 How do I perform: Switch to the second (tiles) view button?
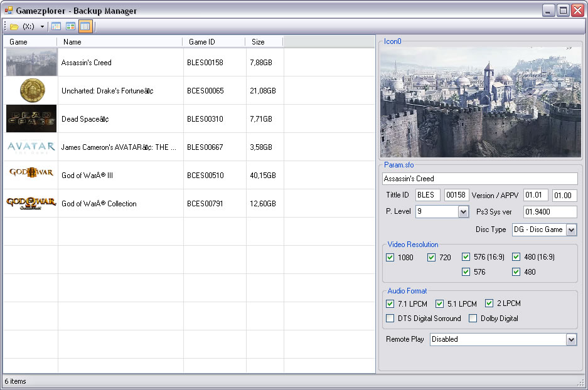pos(70,26)
